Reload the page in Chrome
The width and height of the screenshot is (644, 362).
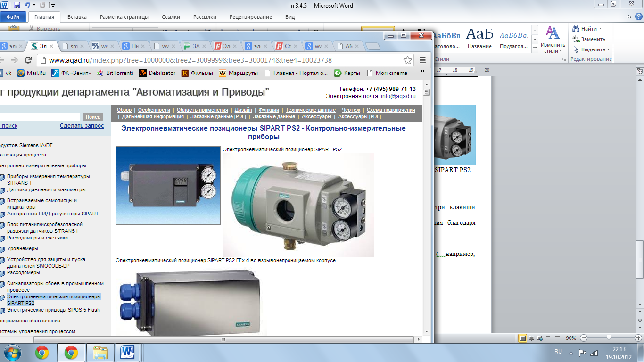click(x=28, y=60)
